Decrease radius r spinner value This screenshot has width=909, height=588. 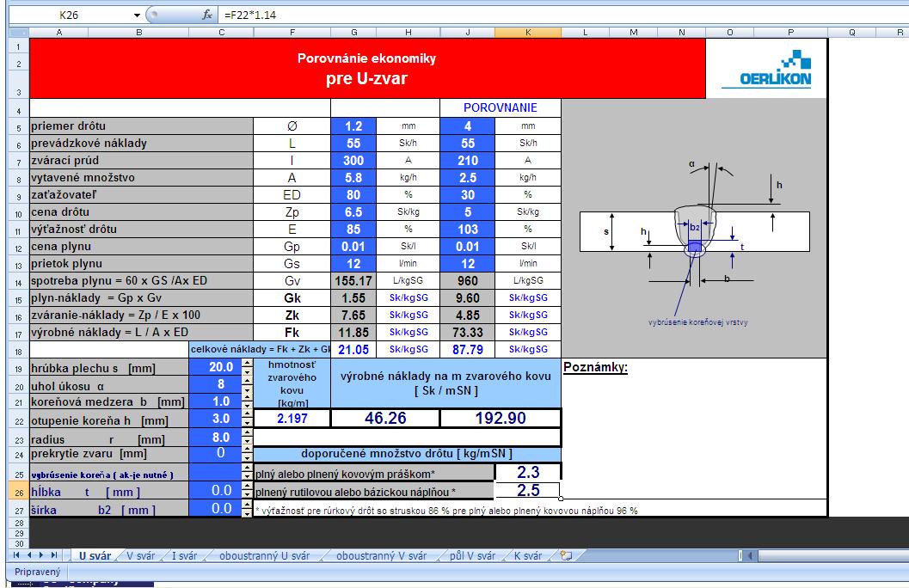point(249,441)
